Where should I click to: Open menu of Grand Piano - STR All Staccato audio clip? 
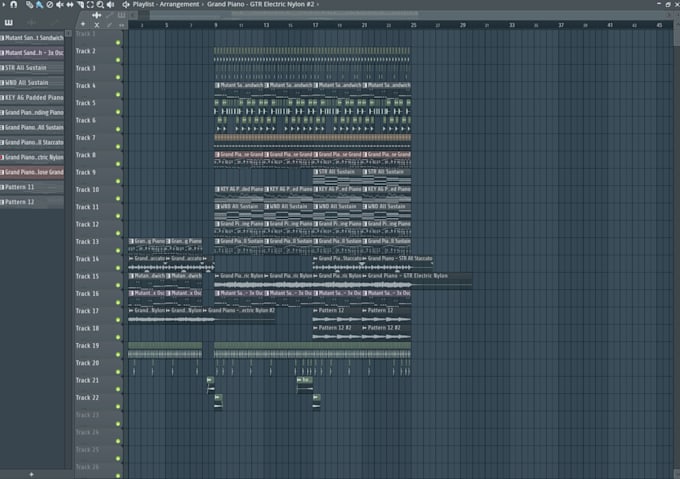(x=364, y=259)
